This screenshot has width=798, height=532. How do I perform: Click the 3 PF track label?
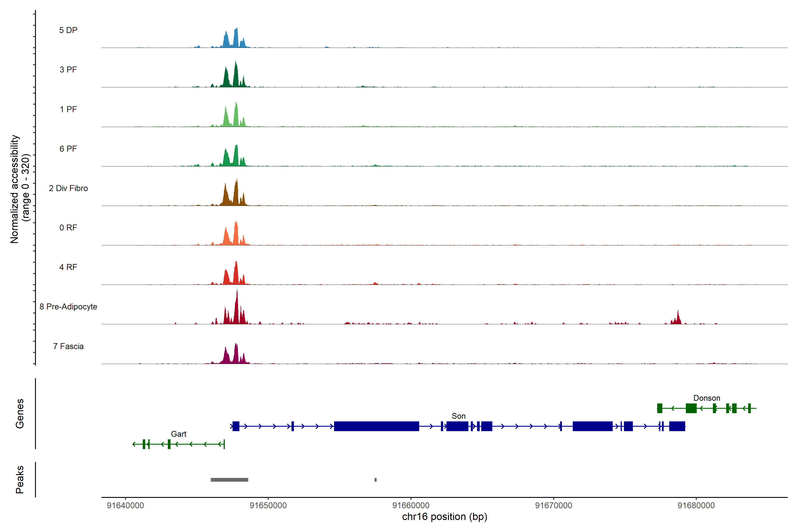pos(68,70)
